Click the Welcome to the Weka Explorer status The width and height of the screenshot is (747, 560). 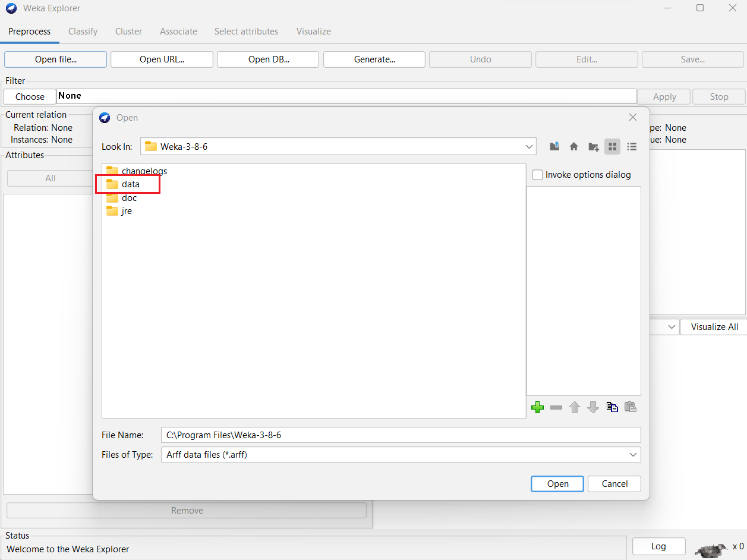point(68,549)
